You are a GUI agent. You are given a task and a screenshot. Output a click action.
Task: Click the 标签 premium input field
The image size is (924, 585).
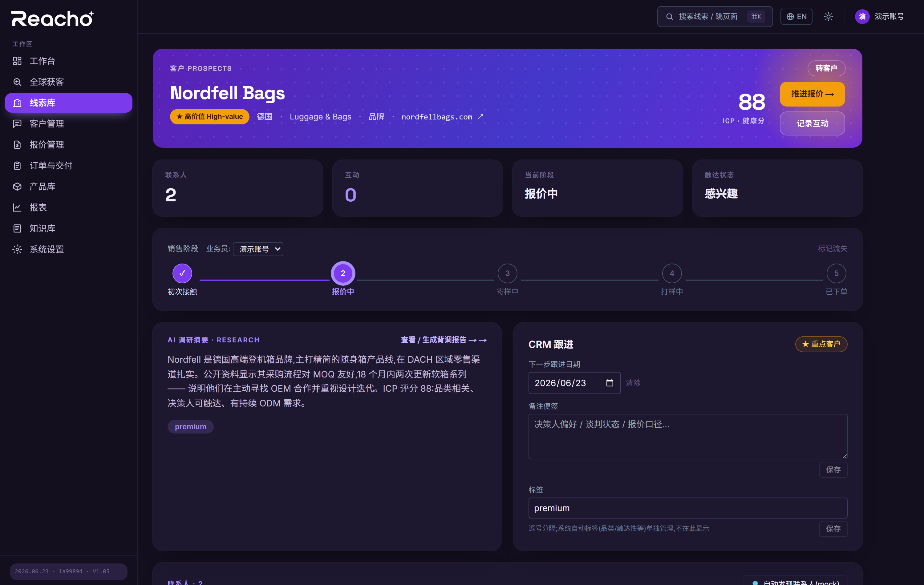point(688,508)
